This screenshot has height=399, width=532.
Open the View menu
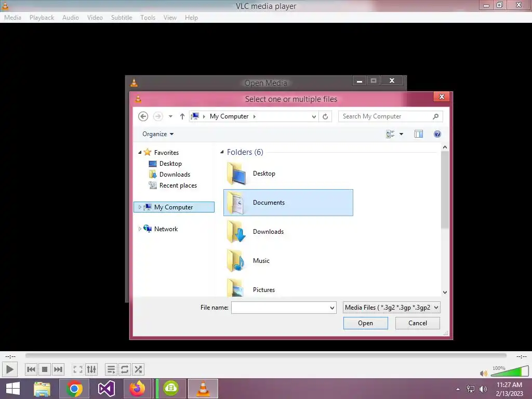(170, 18)
